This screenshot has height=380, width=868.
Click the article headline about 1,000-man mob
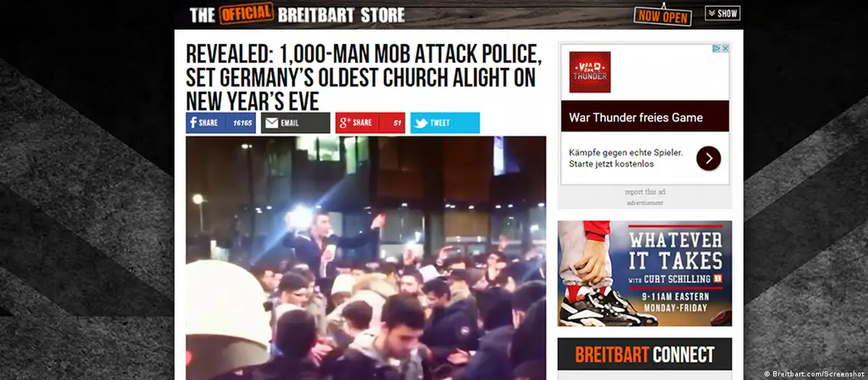(x=360, y=77)
